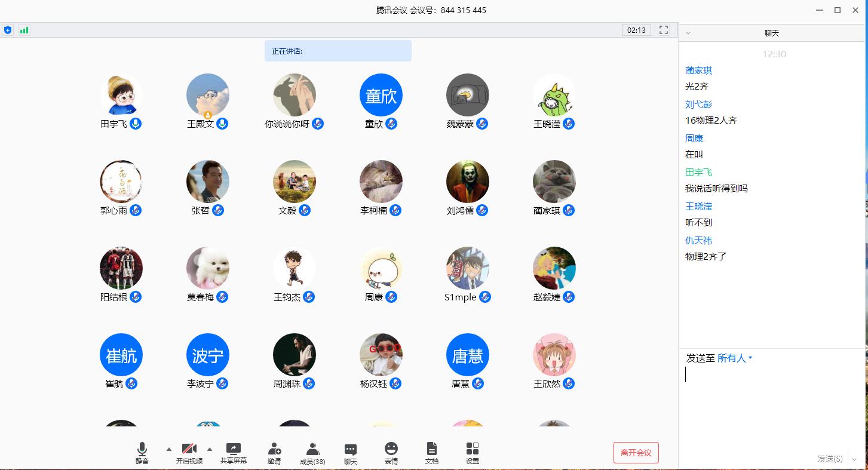Open the Settings (设置) grid icon

(x=473, y=449)
